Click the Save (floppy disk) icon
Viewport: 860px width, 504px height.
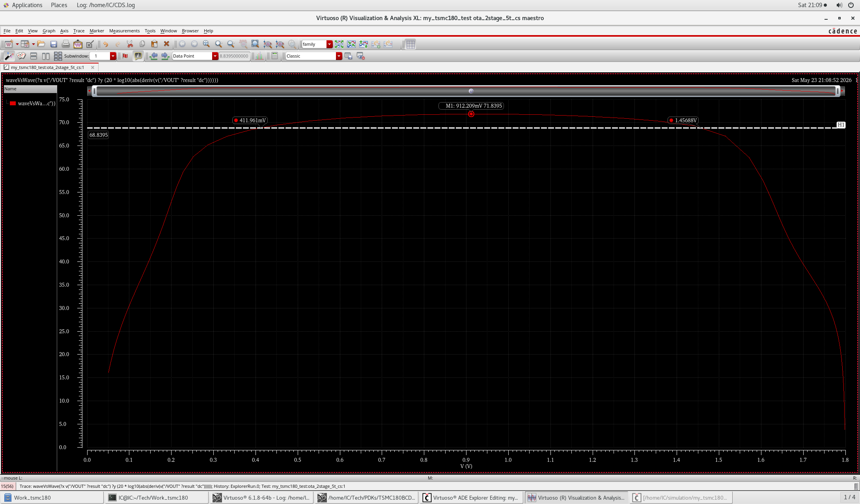(54, 44)
